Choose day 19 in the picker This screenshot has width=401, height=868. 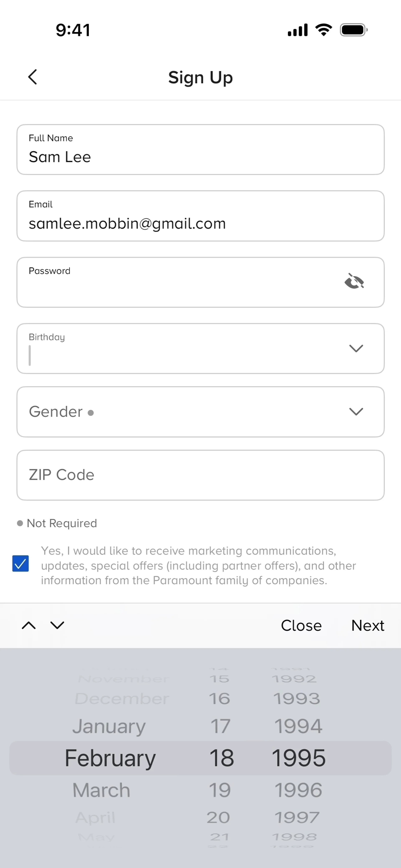point(220,790)
